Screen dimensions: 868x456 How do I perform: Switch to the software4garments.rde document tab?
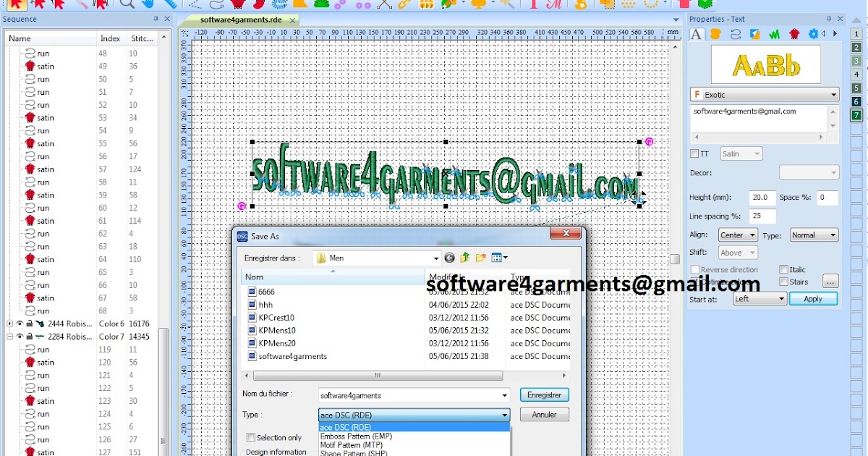pyautogui.click(x=239, y=21)
